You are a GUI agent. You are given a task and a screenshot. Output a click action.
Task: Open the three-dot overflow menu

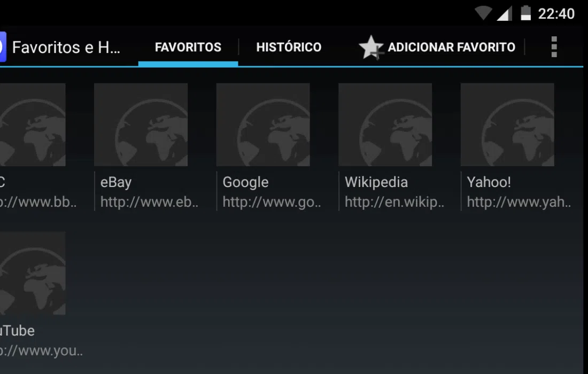point(554,47)
